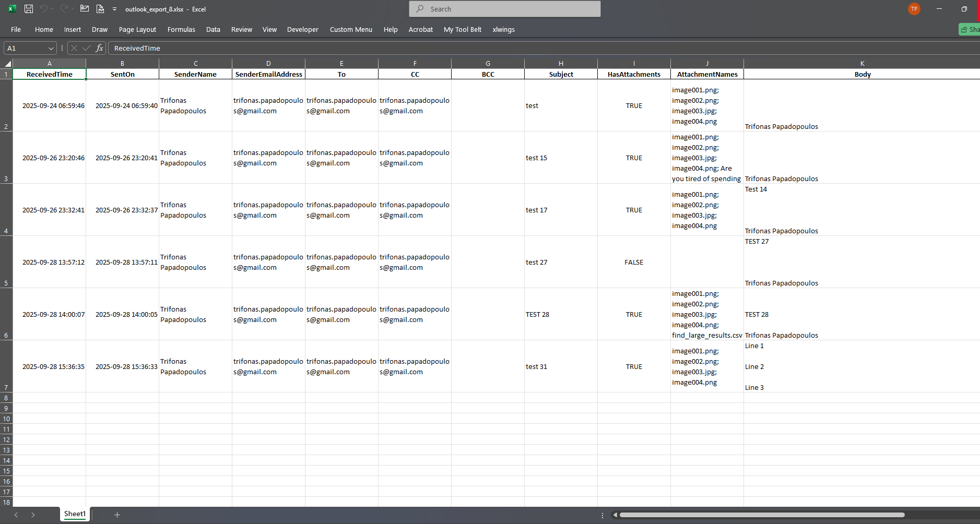Open the Undo history dropdown arrow
The image size is (980, 524).
pos(53,9)
